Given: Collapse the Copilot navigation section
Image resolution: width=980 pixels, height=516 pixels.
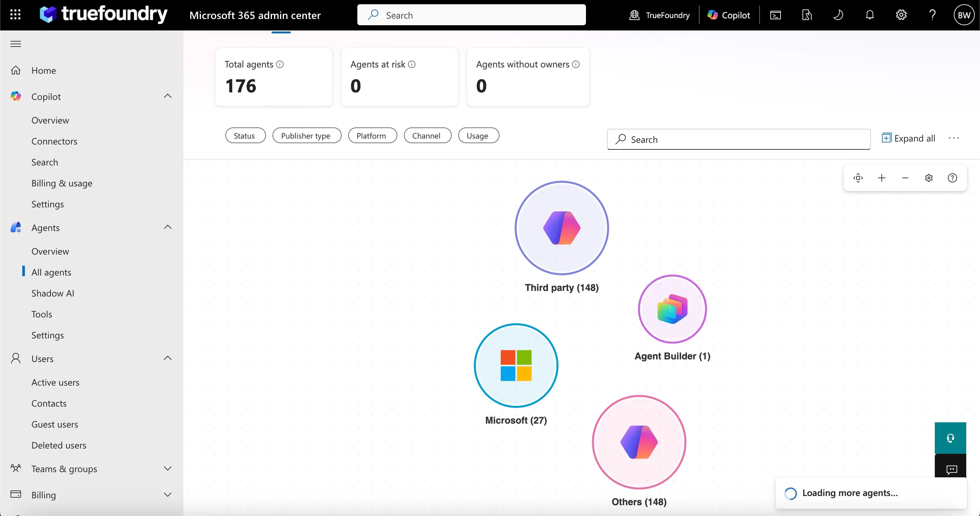Looking at the screenshot, I should (167, 96).
